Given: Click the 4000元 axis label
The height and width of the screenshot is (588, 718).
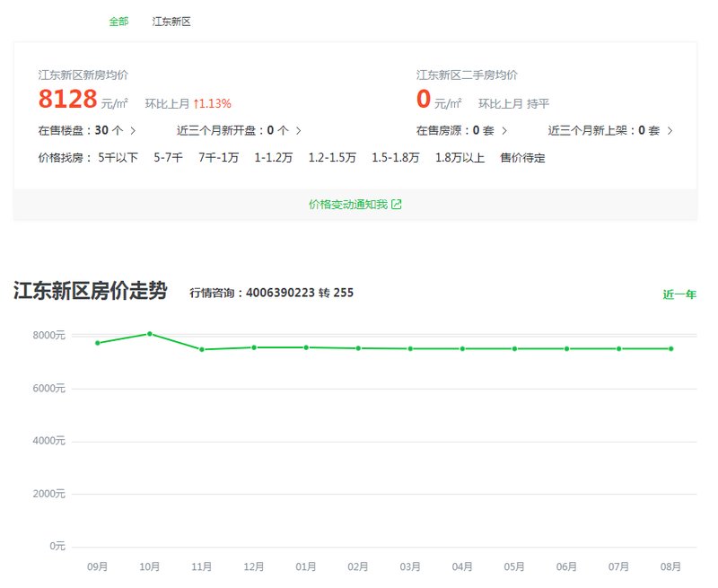Looking at the screenshot, I should click(48, 441).
